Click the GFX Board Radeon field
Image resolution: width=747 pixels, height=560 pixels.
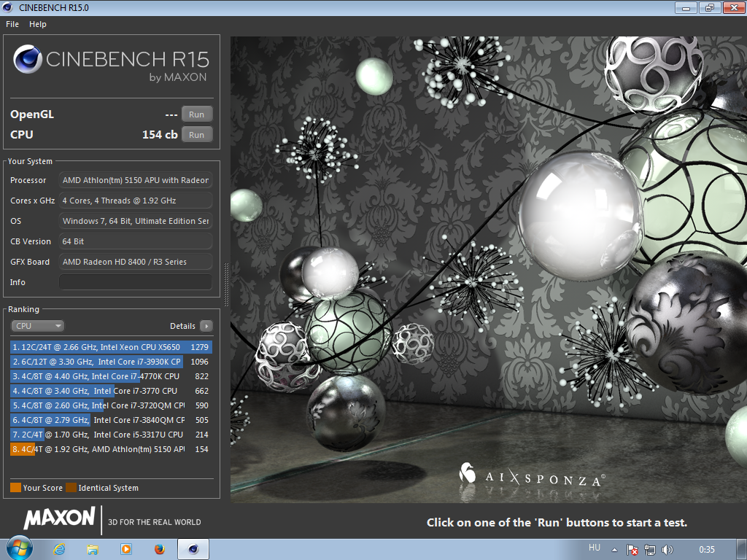click(135, 262)
